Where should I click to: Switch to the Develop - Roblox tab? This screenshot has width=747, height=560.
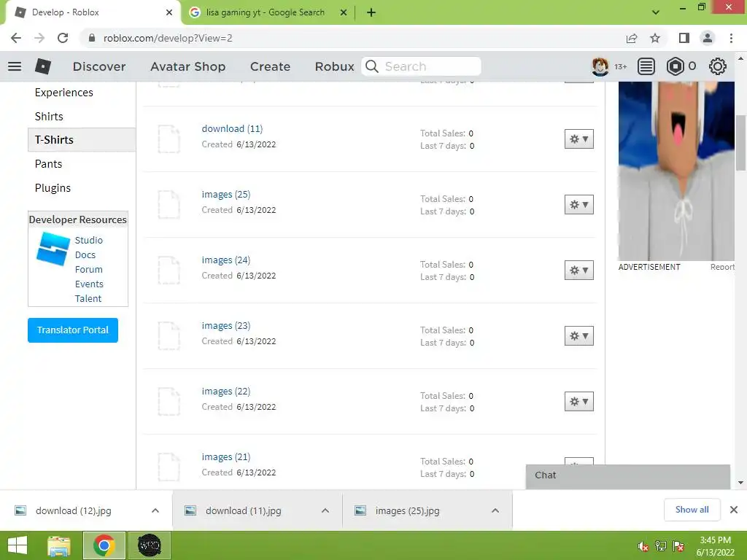click(94, 12)
